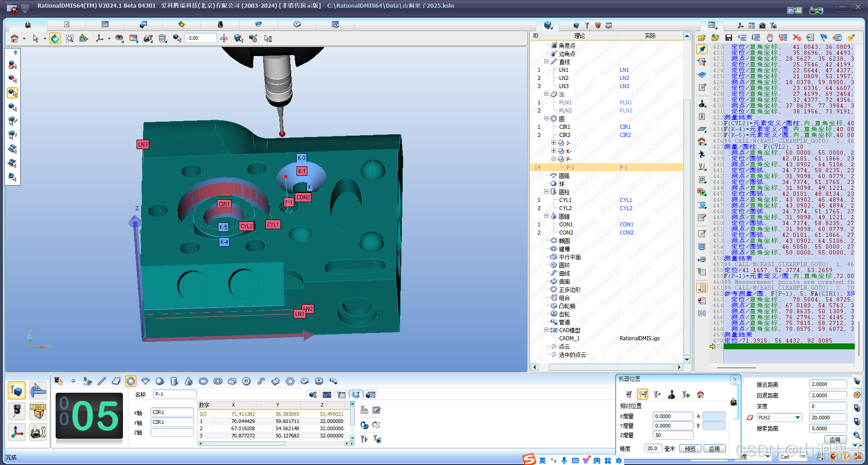Click the home view icon in toolbar

pyautogui.click(x=14, y=38)
